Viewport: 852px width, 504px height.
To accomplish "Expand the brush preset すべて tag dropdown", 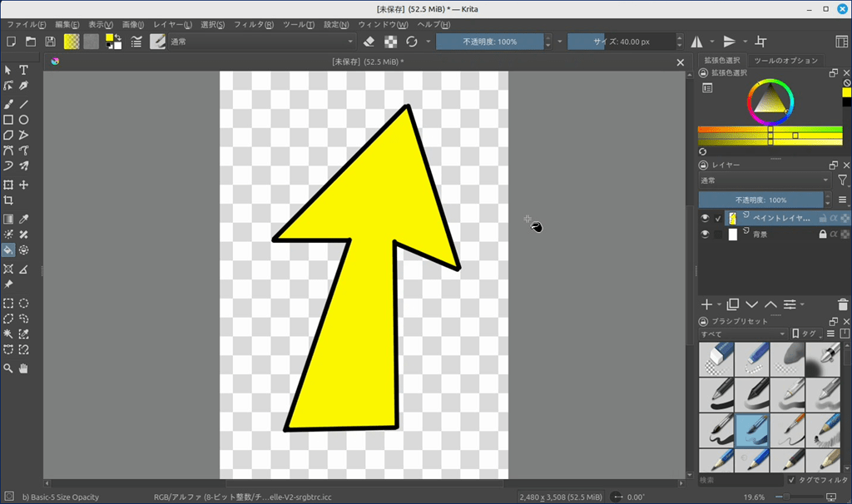I will pyautogui.click(x=742, y=334).
